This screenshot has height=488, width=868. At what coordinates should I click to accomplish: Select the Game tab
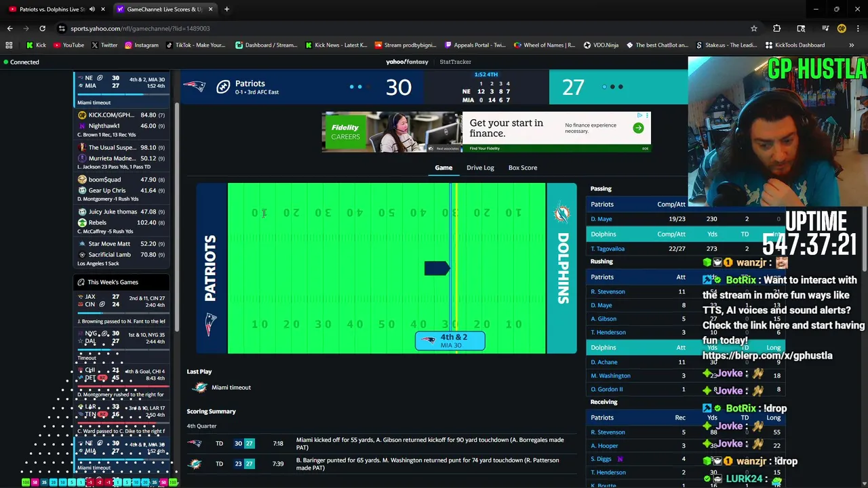coord(443,167)
